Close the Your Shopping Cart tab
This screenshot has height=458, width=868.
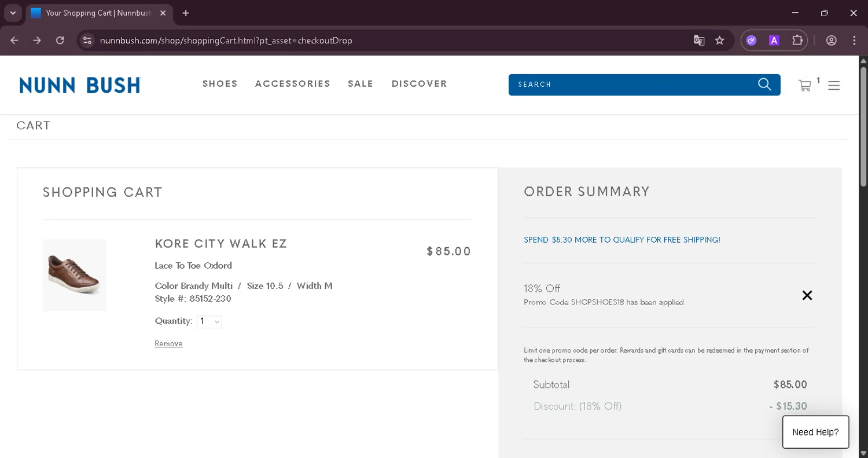coord(163,13)
